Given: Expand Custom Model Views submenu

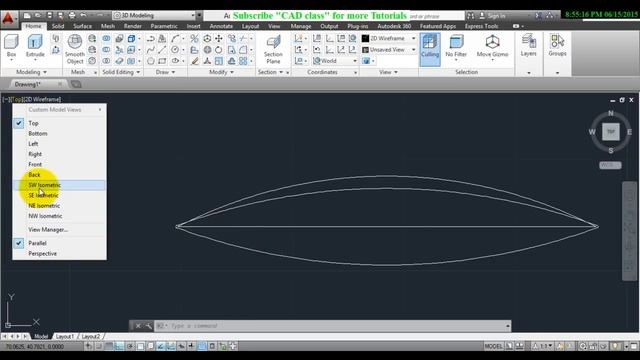Looking at the screenshot, I should pos(59,109).
